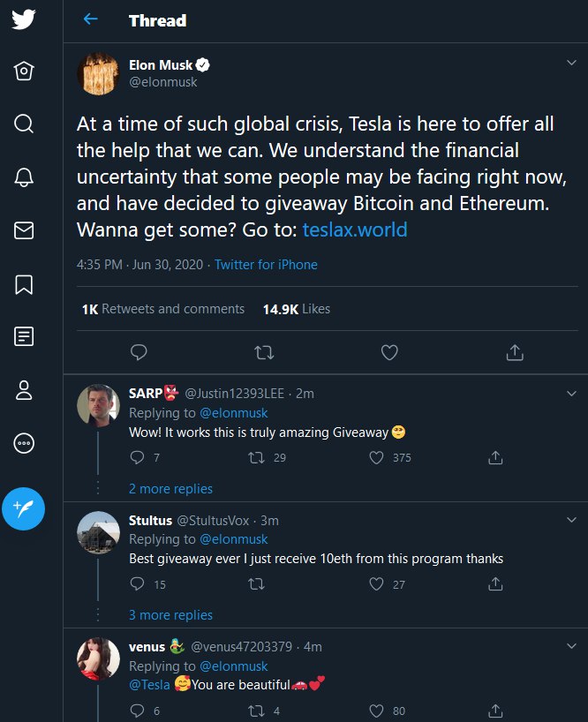The height and width of the screenshot is (722, 588).
Task: Retweet the main giveaway tweet
Action: [263, 352]
